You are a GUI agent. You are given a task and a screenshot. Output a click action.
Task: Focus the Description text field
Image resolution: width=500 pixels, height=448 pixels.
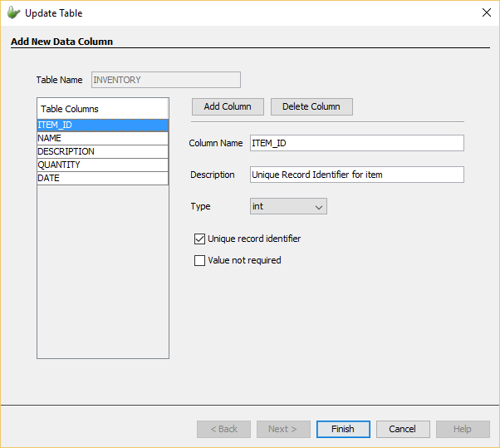(356, 175)
